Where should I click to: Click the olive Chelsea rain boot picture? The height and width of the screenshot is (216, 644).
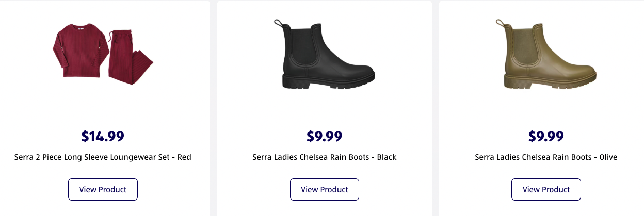(549, 54)
